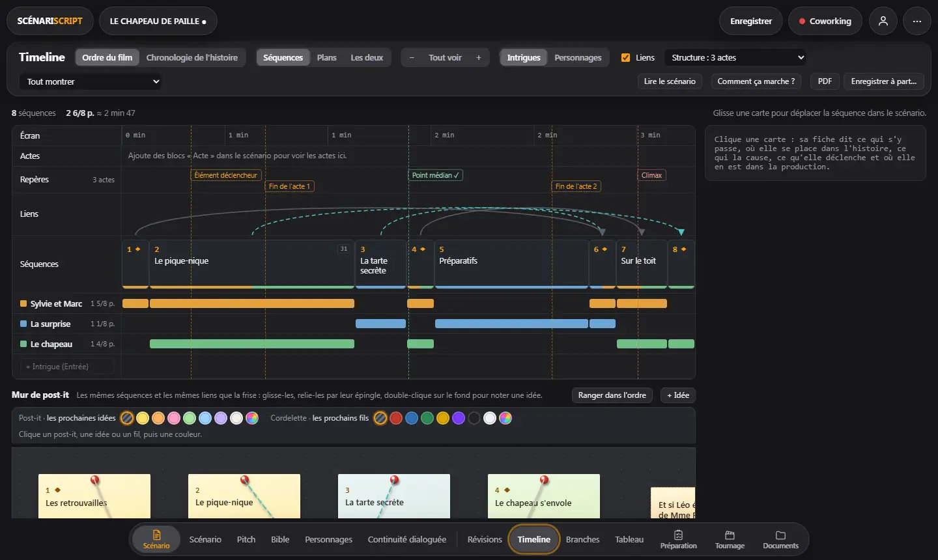The width and height of the screenshot is (938, 560).
Task: Open the three-dots more options menu
Action: pos(917,21)
